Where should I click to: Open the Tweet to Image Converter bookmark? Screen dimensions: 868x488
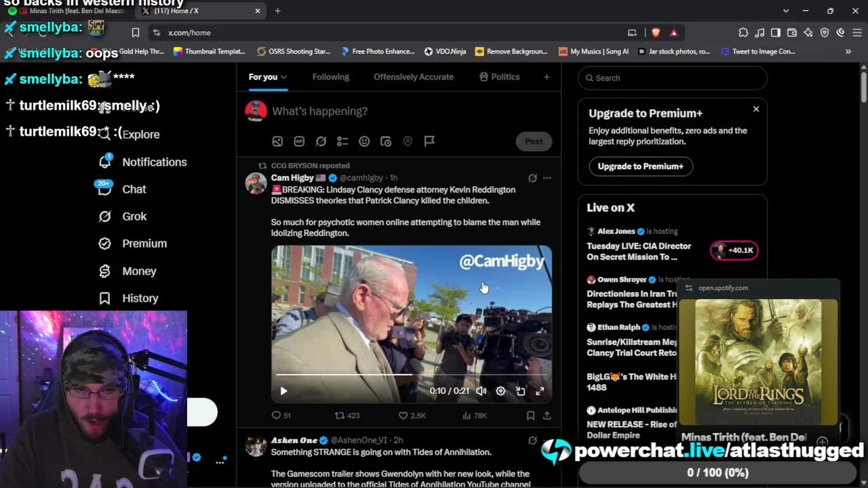[758, 52]
